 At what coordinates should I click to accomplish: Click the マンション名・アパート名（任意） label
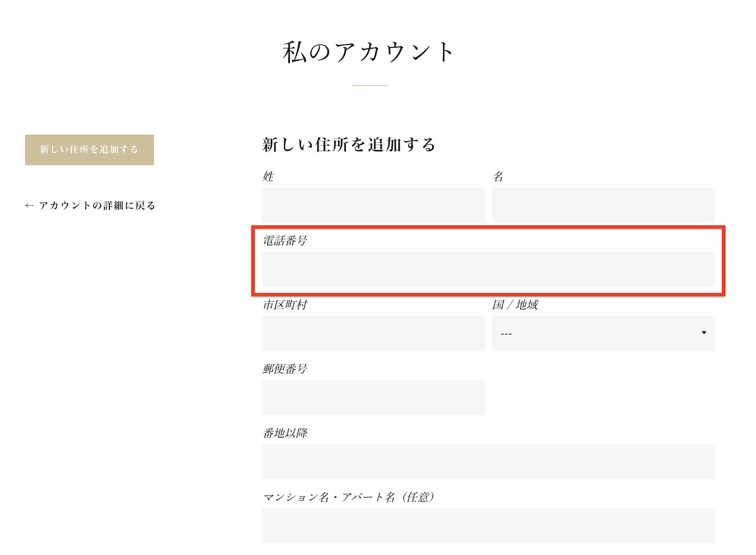pos(349,497)
